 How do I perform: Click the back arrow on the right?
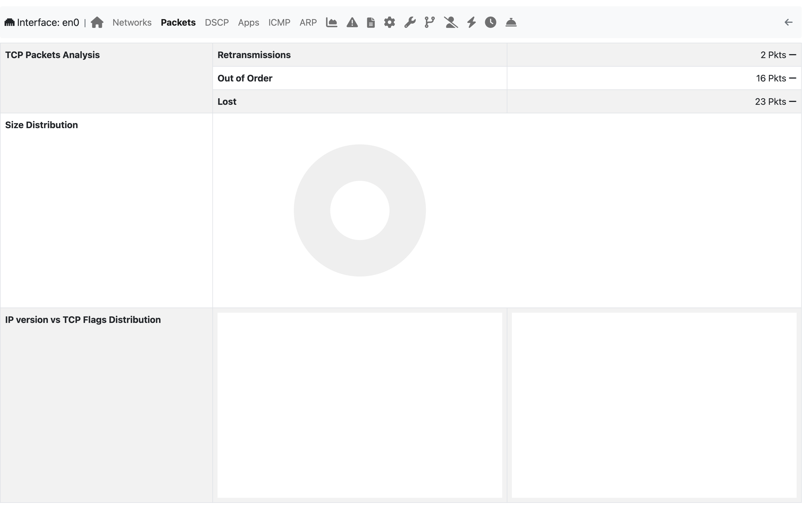[789, 22]
